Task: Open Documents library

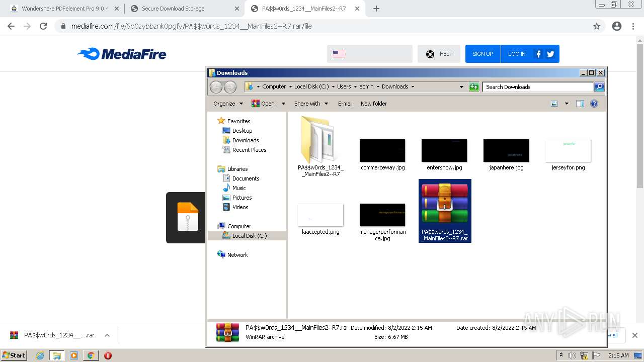Action: (246, 178)
